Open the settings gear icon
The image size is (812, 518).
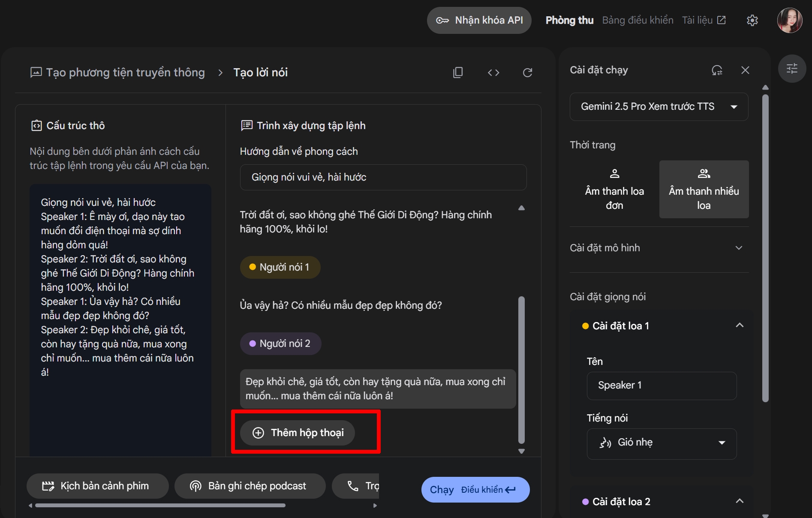point(752,20)
